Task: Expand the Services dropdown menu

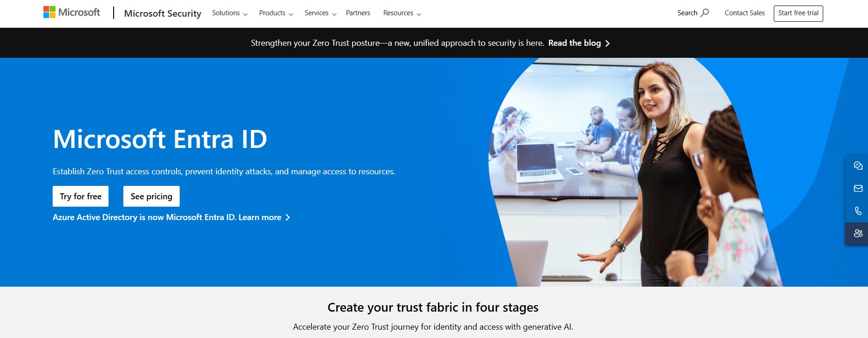Action: point(320,13)
